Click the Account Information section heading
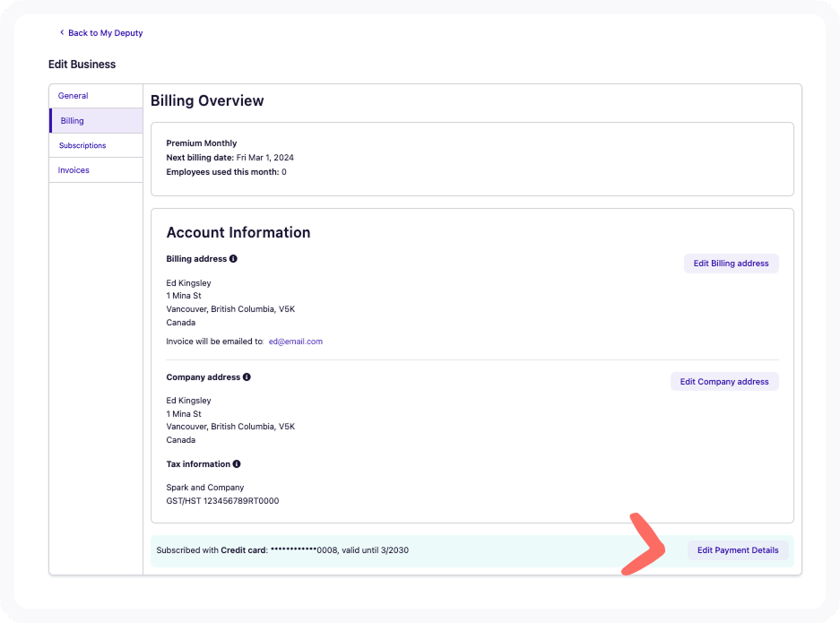 click(x=238, y=232)
